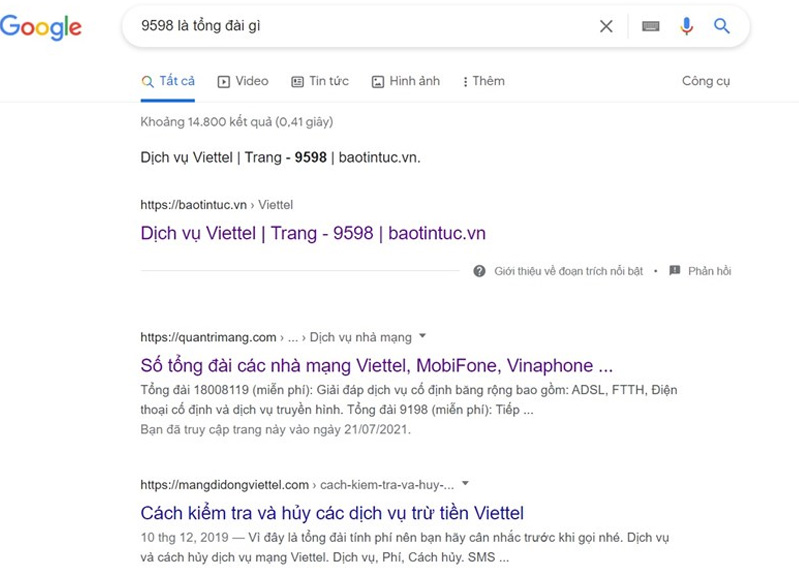The width and height of the screenshot is (799, 568).
Task: Clear the search box with the X icon
Action: coord(606,26)
